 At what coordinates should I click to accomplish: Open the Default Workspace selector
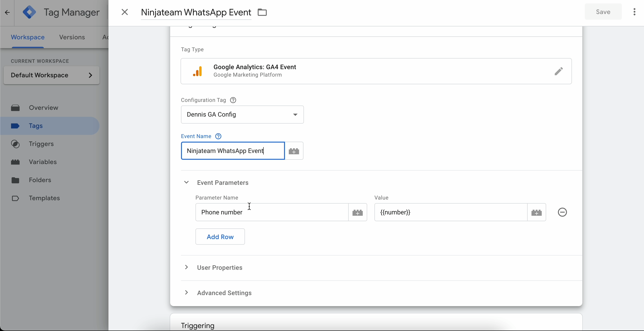point(52,75)
